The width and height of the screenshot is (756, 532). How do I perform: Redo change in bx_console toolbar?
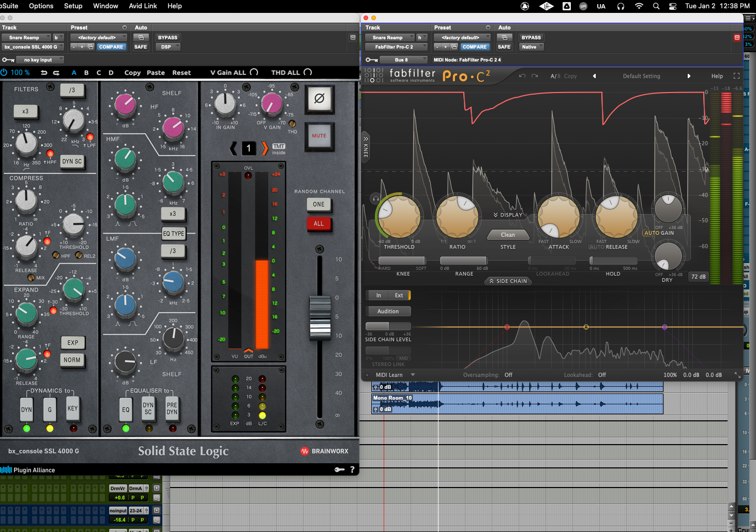click(56, 73)
